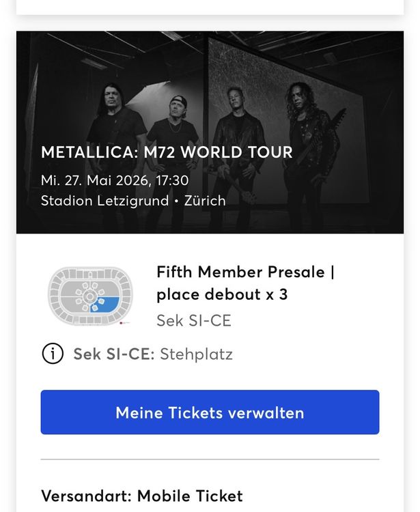Click the Stadion Letzigrund • Zürich venue text

pyautogui.click(x=133, y=201)
